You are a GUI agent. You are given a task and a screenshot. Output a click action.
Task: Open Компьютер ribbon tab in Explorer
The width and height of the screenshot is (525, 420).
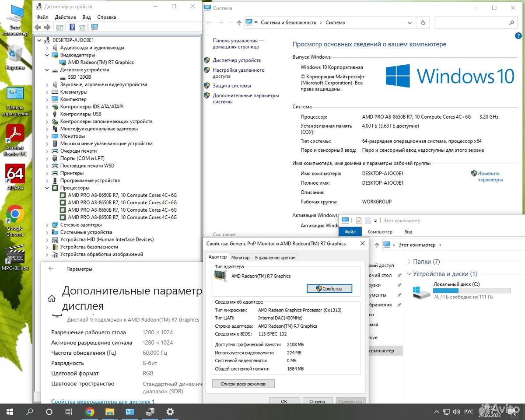pyautogui.click(x=380, y=232)
